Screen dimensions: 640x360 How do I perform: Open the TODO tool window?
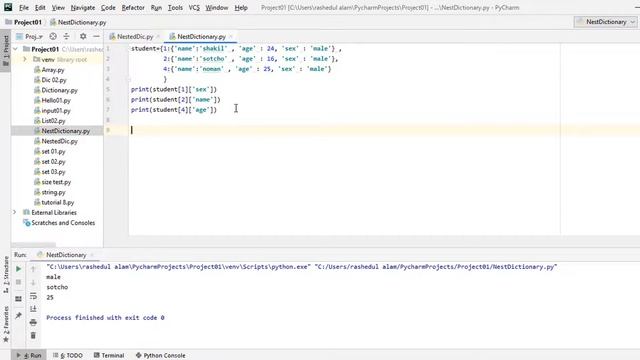(x=68, y=356)
